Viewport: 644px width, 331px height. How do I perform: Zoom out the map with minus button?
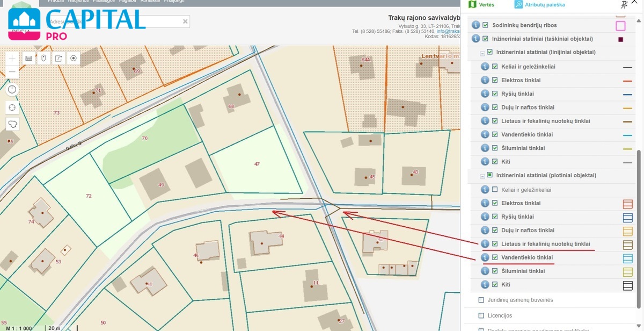tap(12, 71)
